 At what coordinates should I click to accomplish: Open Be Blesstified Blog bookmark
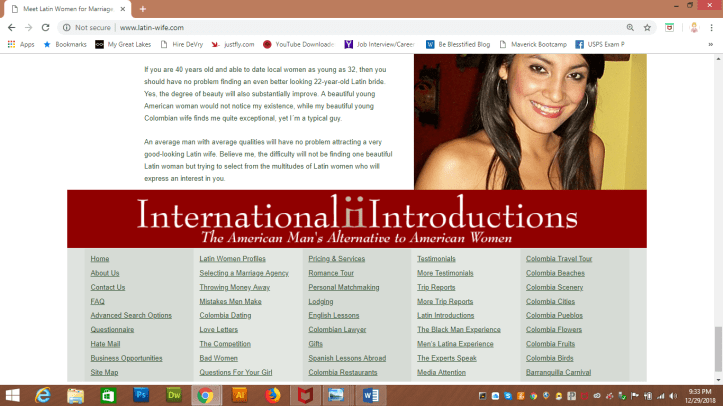[x=458, y=44]
